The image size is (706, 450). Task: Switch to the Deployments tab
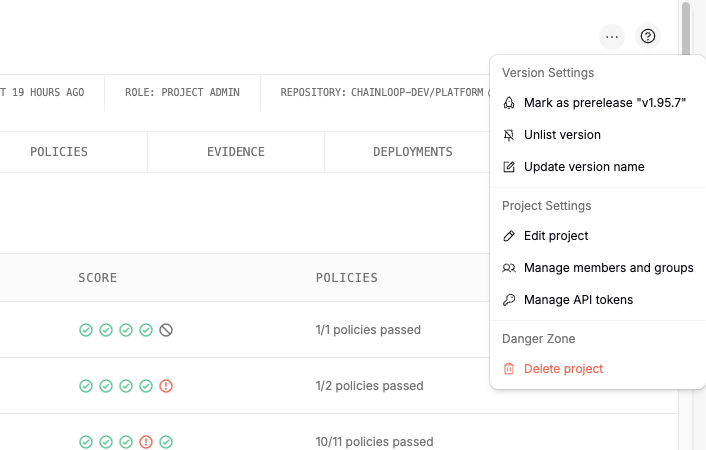tap(412, 152)
